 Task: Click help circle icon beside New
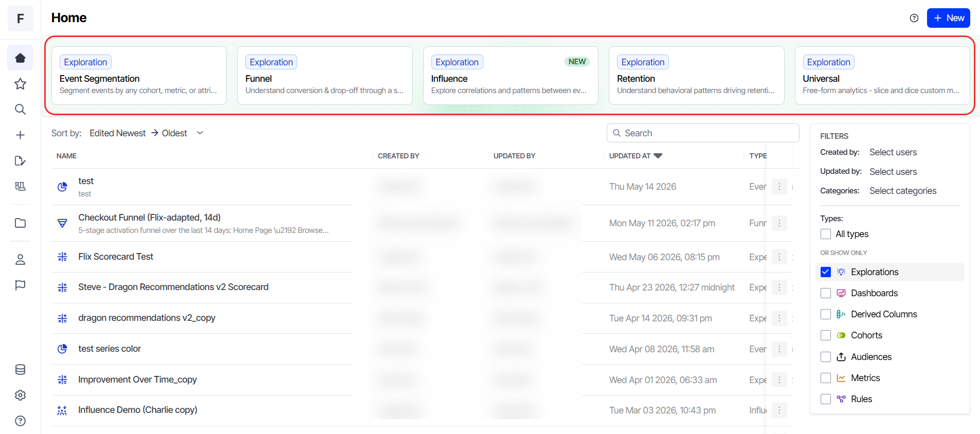(914, 18)
